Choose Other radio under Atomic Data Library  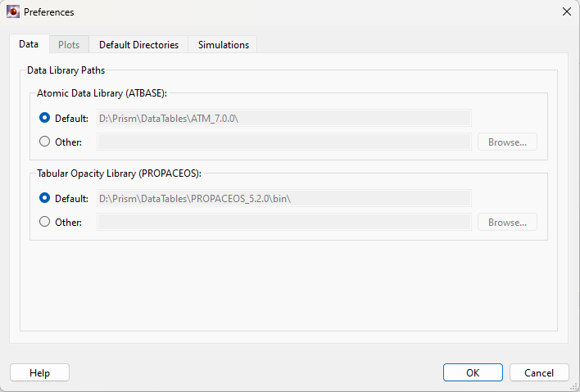(x=44, y=142)
